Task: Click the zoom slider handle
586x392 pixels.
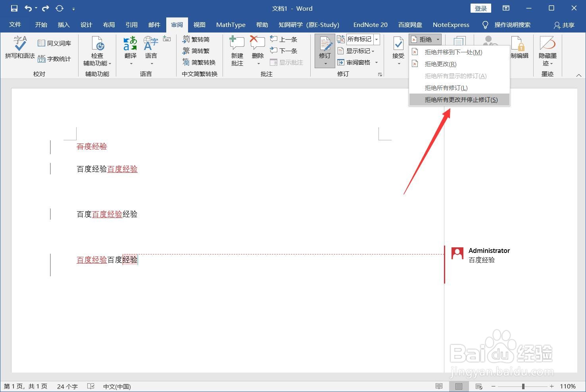Action: (523, 386)
